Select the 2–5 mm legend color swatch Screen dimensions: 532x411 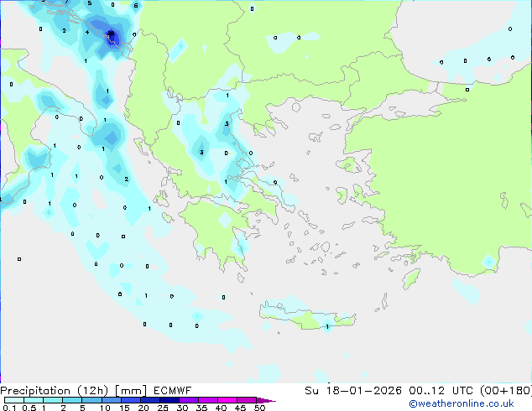[x=72, y=400]
